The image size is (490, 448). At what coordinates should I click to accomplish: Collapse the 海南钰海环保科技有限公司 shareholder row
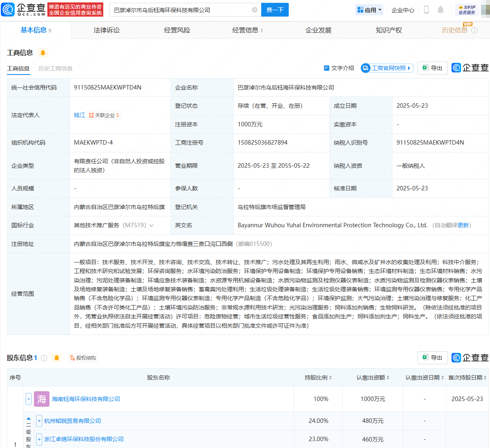[28, 399]
